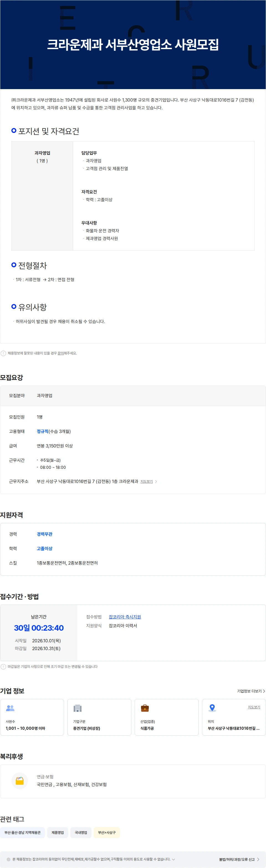Click the building icon in the 기업구분 card
Screen dimensions: 266x868
tap(78, 708)
